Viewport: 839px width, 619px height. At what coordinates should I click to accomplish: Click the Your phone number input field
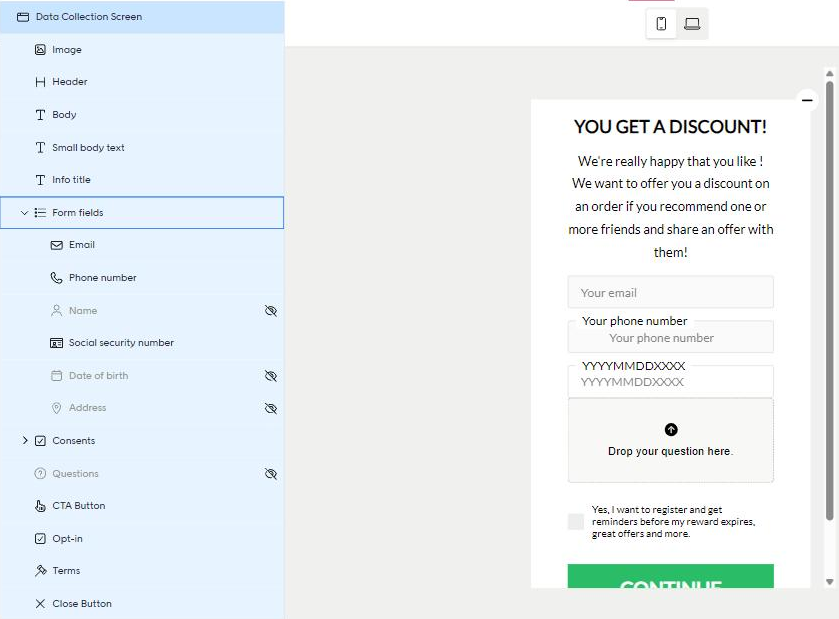pos(670,337)
